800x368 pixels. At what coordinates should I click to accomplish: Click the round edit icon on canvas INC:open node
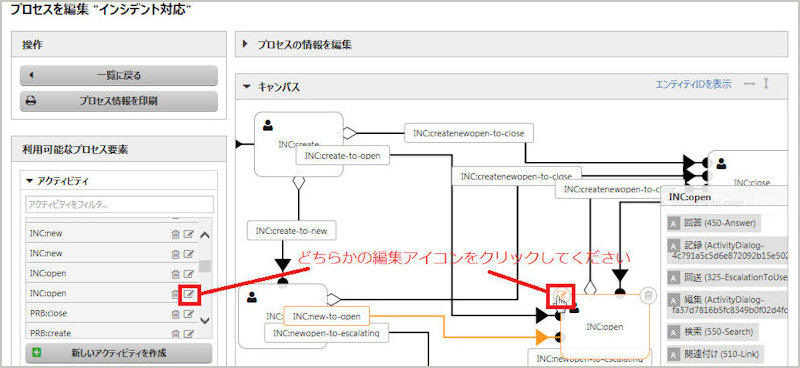(561, 295)
